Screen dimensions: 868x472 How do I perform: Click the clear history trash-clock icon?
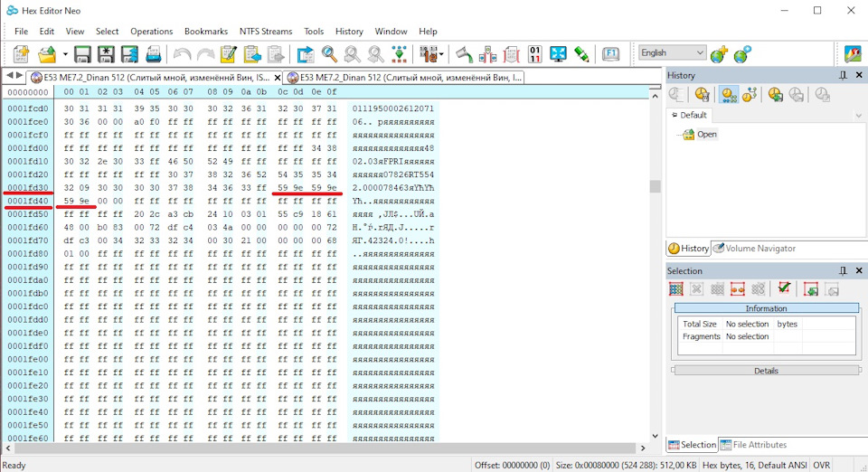coord(702,95)
